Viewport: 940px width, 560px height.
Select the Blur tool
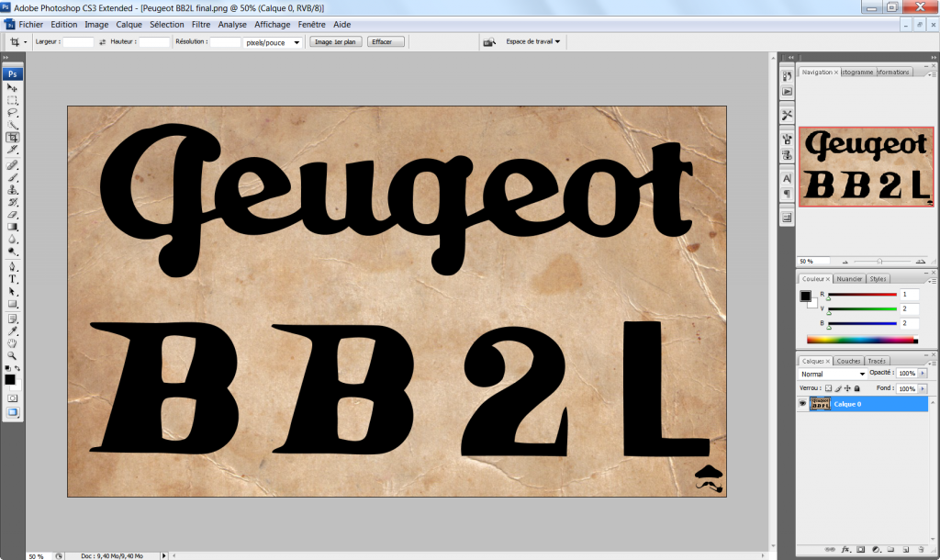[x=12, y=240]
